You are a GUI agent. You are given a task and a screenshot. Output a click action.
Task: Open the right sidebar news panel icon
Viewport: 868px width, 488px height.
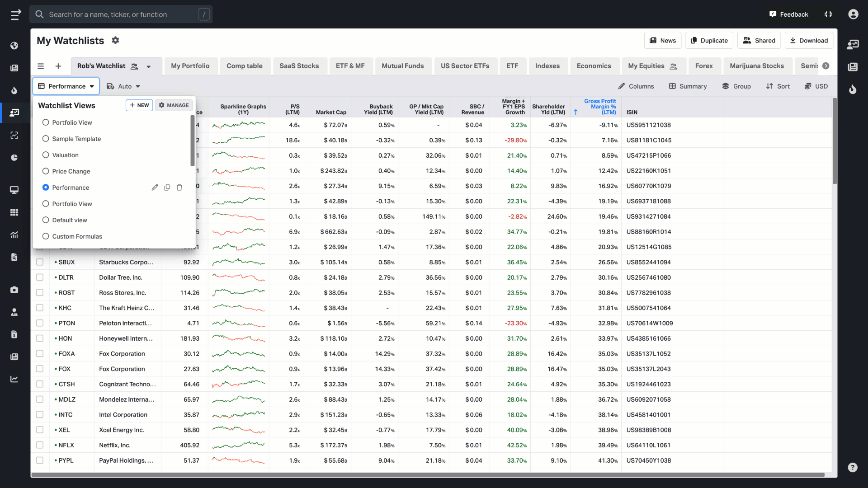853,67
